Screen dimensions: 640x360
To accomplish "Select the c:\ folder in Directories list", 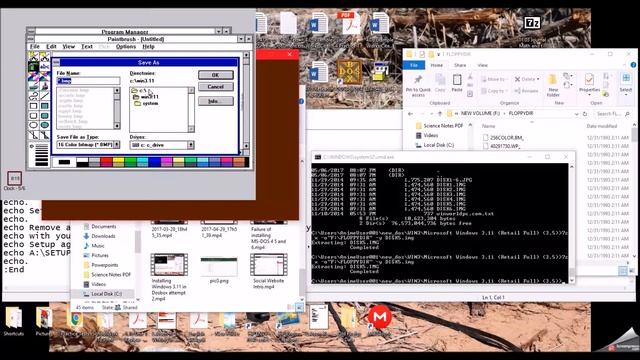I will click(x=140, y=91).
